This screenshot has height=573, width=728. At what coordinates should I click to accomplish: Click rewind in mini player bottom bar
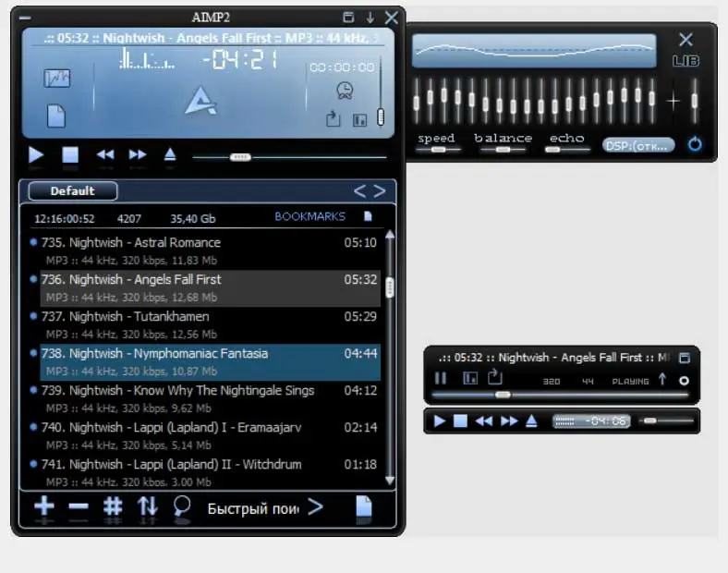tap(484, 421)
